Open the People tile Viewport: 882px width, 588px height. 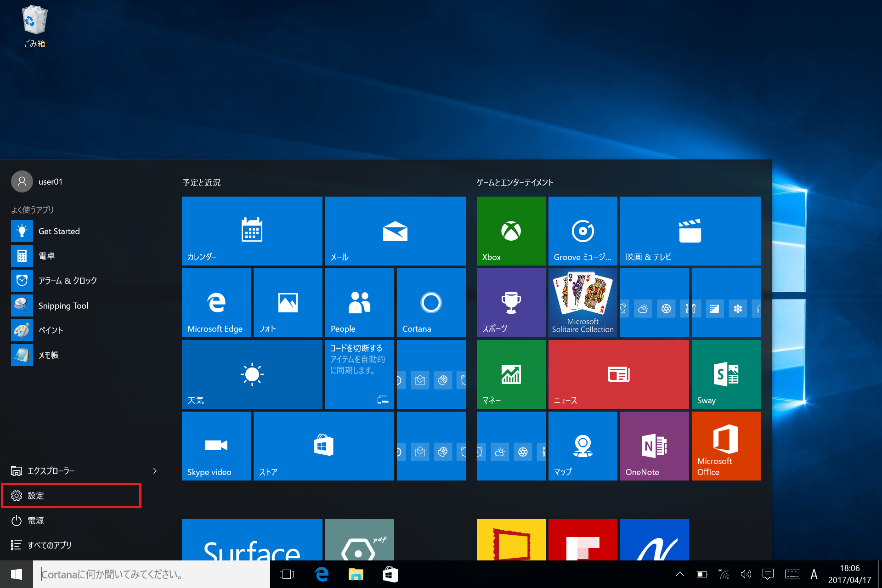point(359,302)
